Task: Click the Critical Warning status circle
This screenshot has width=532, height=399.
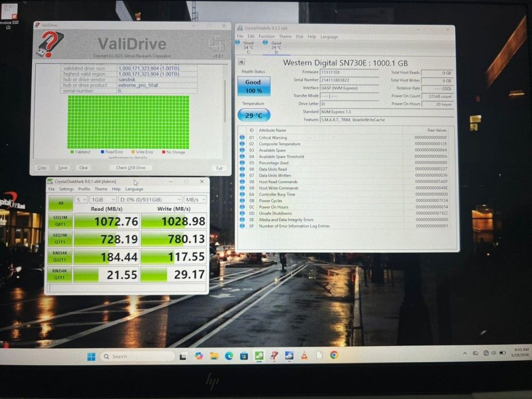Action: click(x=242, y=137)
